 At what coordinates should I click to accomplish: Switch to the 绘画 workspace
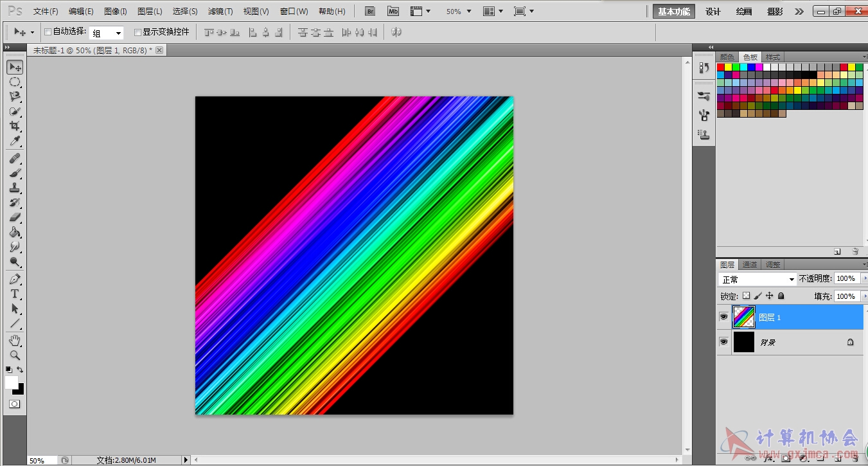(744, 12)
